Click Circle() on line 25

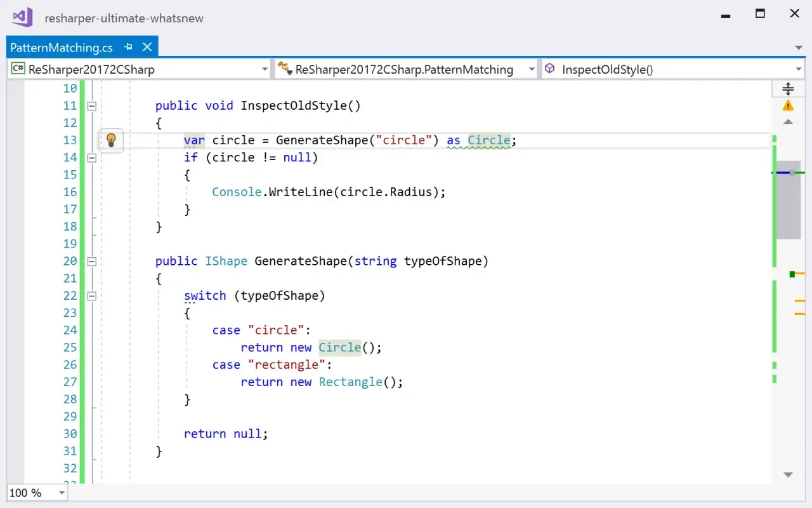coord(347,347)
